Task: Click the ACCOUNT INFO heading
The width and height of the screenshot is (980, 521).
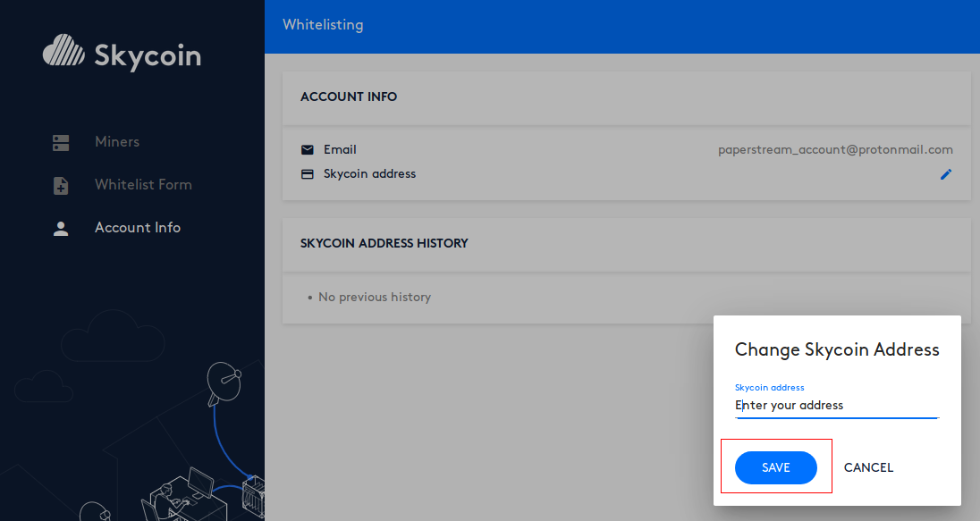Action: 349,97
